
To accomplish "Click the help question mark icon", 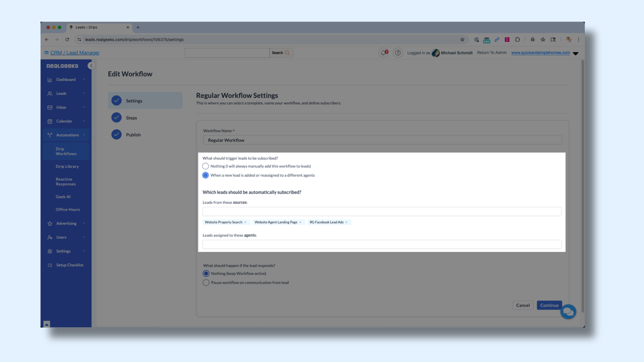I will point(397,53).
